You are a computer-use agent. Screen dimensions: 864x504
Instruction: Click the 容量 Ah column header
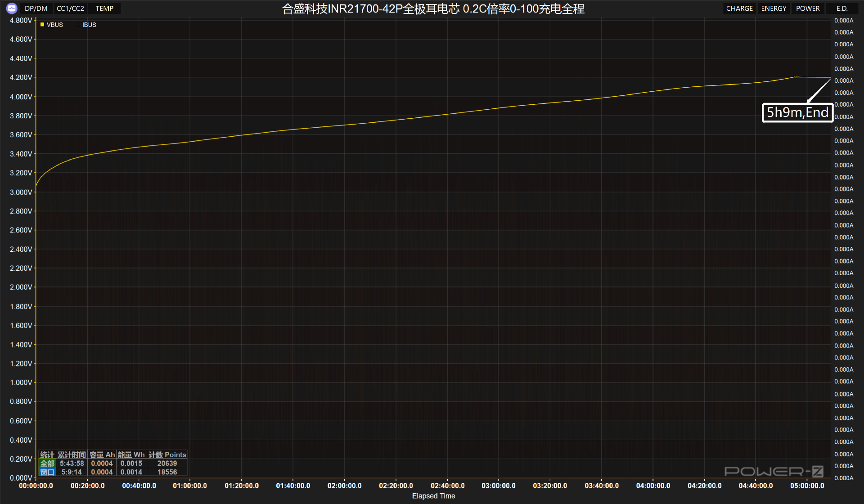click(102, 455)
